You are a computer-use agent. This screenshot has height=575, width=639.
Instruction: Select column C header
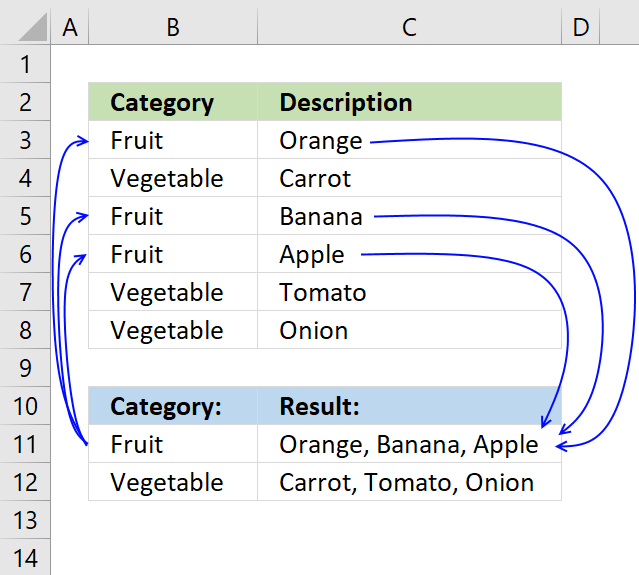(409, 27)
